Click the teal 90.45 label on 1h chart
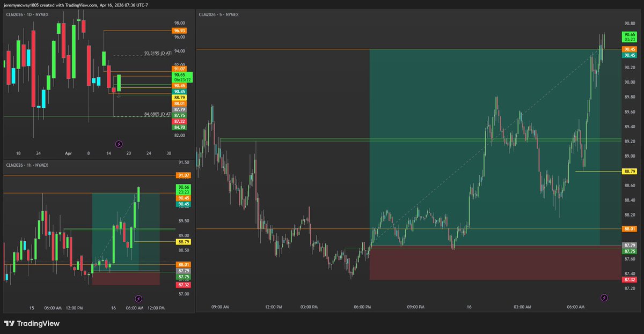The width and height of the screenshot is (644, 334). coord(182,204)
